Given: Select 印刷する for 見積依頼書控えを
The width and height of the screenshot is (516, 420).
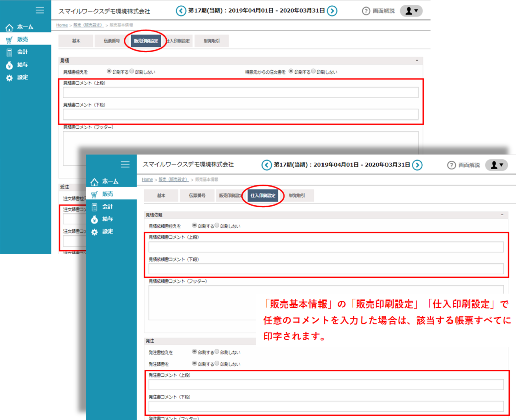Looking at the screenshot, I should point(195,225).
